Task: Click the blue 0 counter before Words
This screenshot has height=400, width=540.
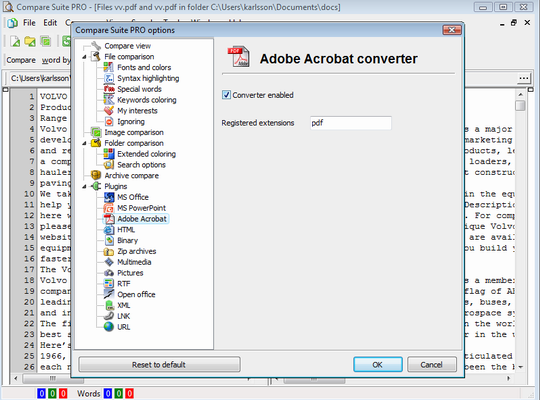Action: pyautogui.click(x=41, y=393)
